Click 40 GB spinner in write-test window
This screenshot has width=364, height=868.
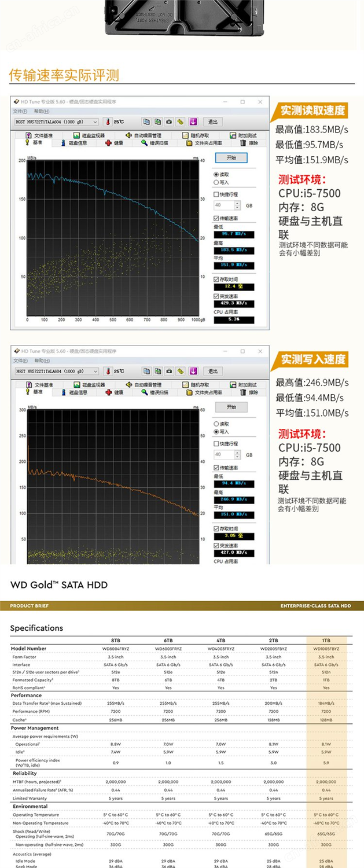click(227, 455)
